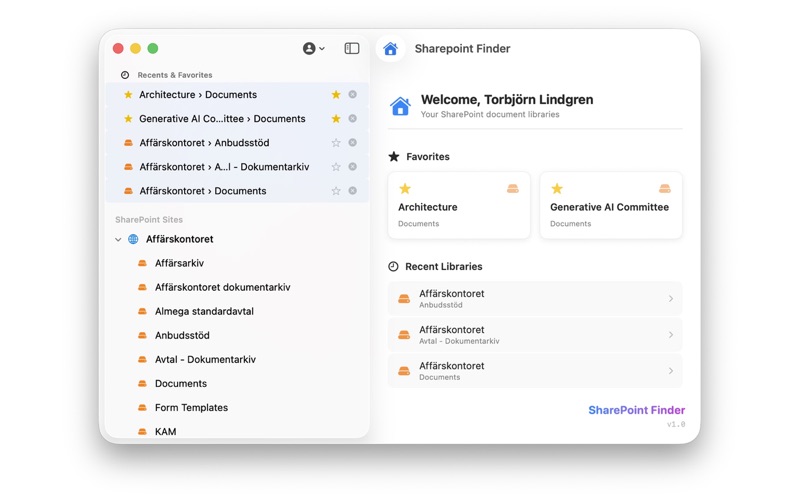Remove Generative AI Co...ittee › Documents entry

pos(353,118)
